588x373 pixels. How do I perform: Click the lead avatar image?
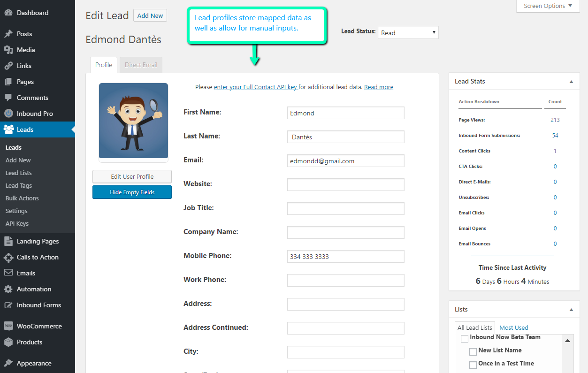133,121
